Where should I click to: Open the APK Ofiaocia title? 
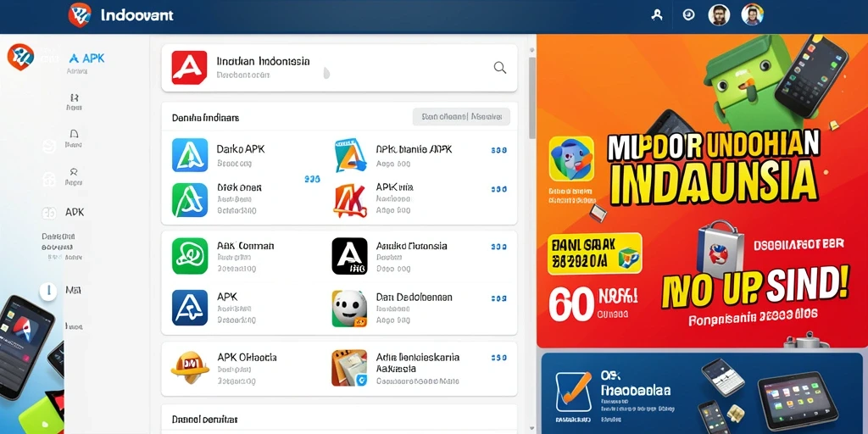coord(247,357)
